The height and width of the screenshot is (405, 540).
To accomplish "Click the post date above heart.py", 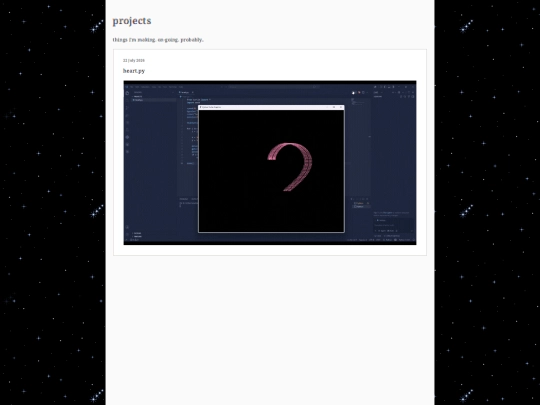I will (x=134, y=60).
